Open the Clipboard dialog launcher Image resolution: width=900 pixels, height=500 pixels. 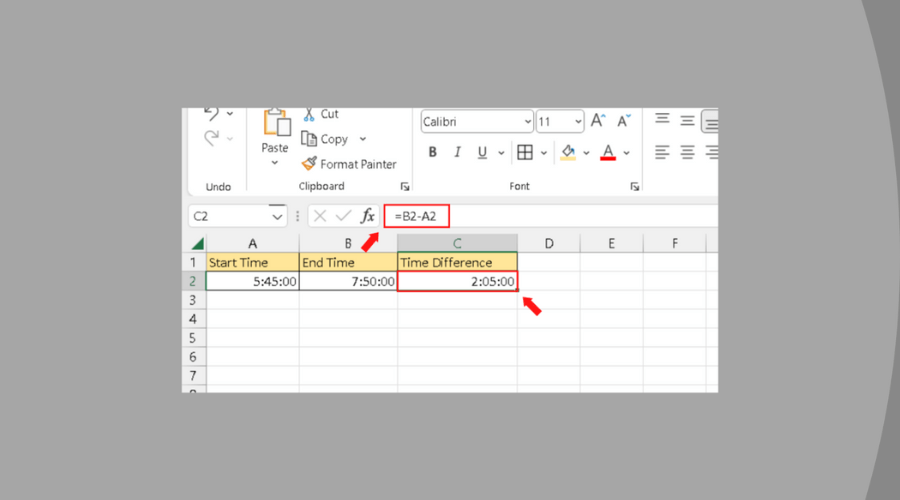click(405, 187)
